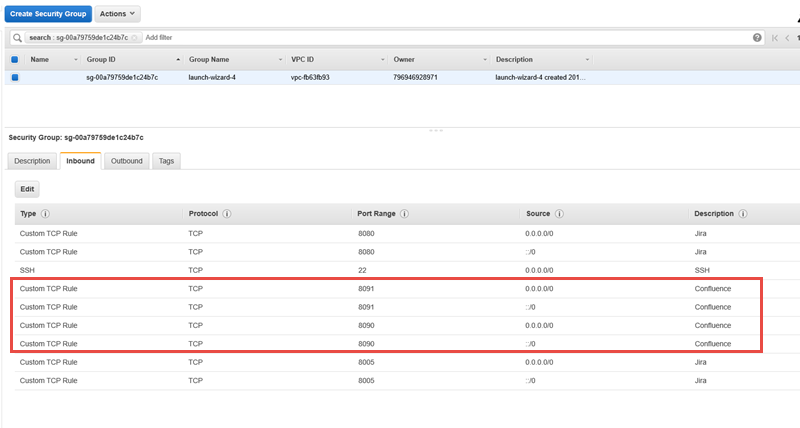Click port 8080 for source 0.0.0.0/0
Image resolution: width=800 pixels, height=428 pixels.
[x=366, y=234]
